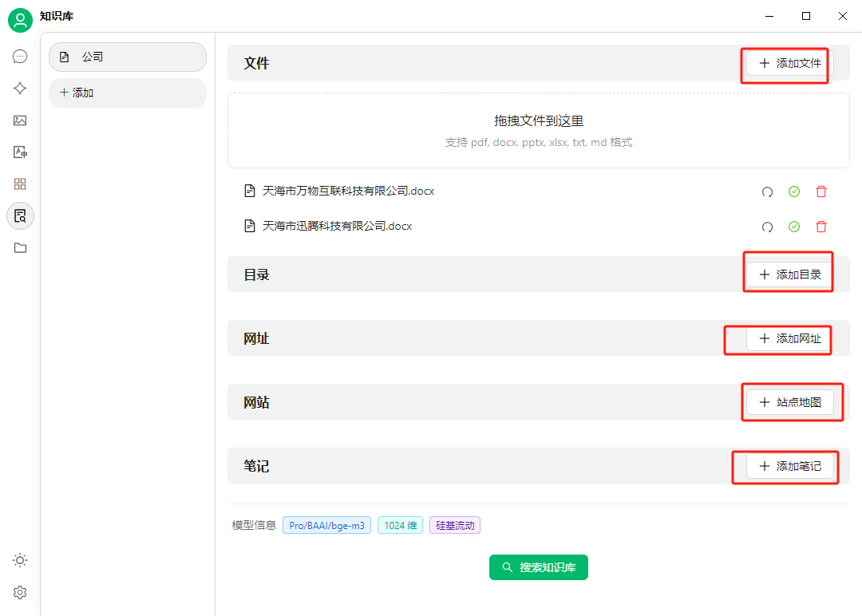Open the agents panel via sparkle icon
Image resolution: width=862 pixels, height=616 pixels.
20,88
